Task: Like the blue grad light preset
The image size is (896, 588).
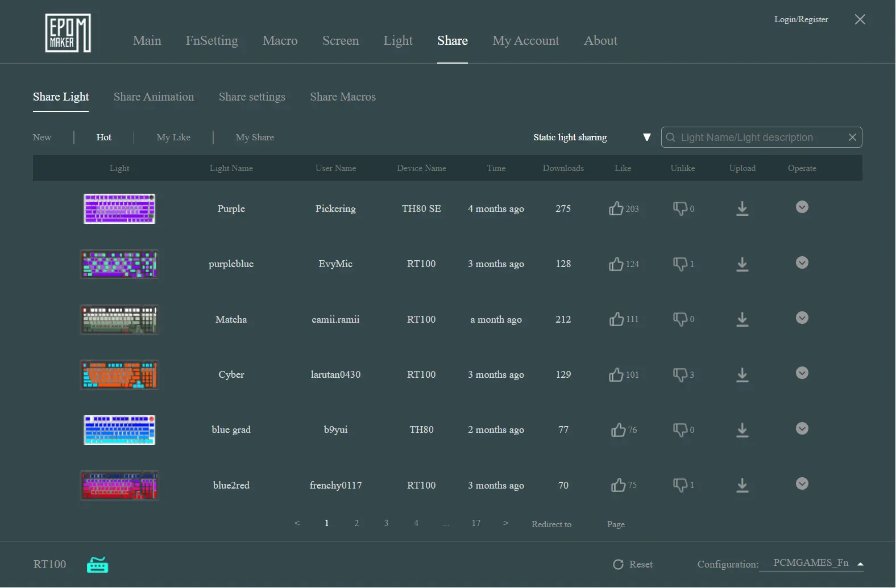Action: [619, 429]
